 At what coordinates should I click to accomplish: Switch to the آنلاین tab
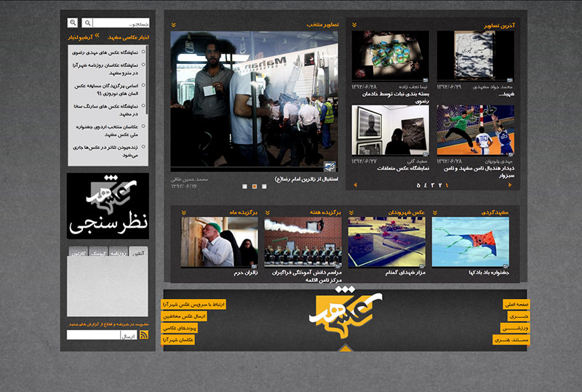[138, 252]
